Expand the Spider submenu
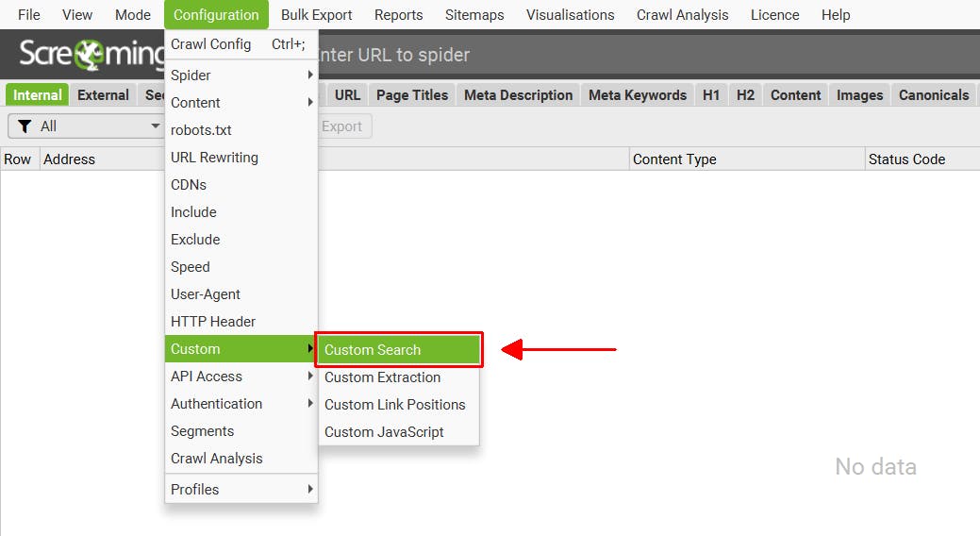The width and height of the screenshot is (980, 536). (241, 75)
